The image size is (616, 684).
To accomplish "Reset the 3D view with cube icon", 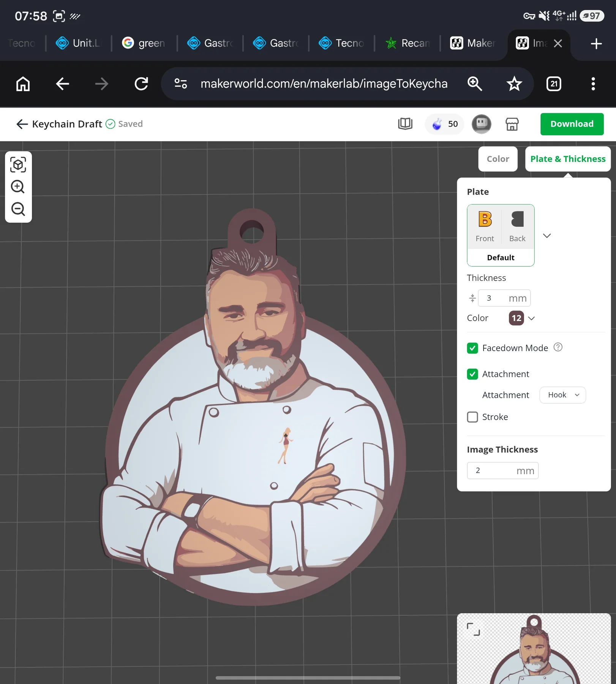I will tap(18, 165).
